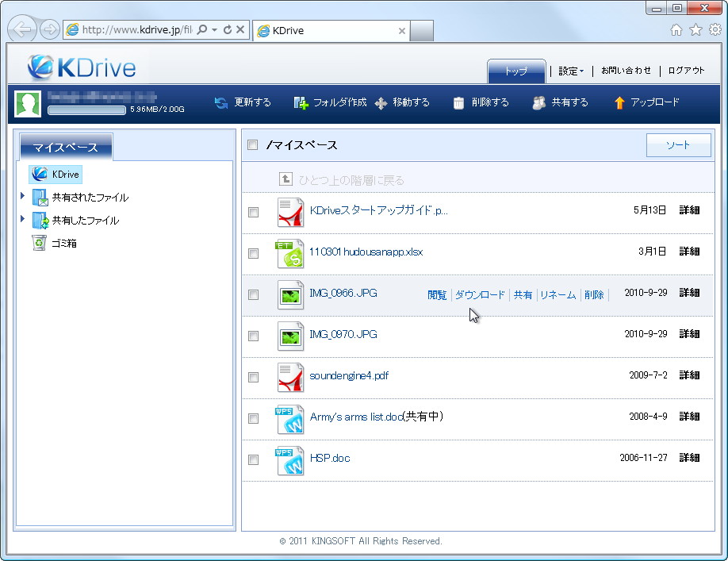Click the 移動する move icon

(x=382, y=102)
